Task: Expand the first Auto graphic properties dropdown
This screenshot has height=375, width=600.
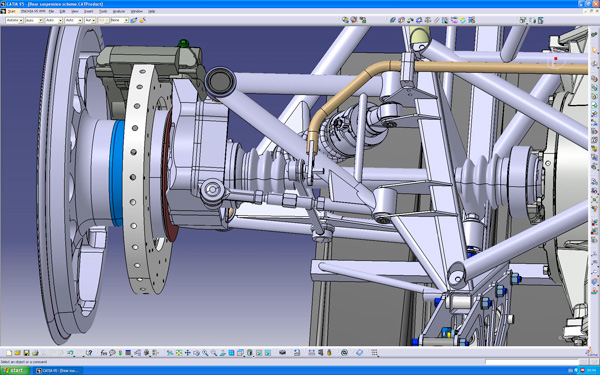Action: pyautogui.click(x=34, y=20)
